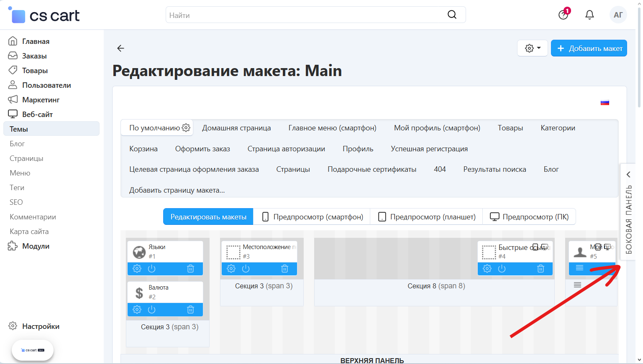Click the Найти search input field
Viewport: 643px width, 364px height.
pyautogui.click(x=305, y=15)
